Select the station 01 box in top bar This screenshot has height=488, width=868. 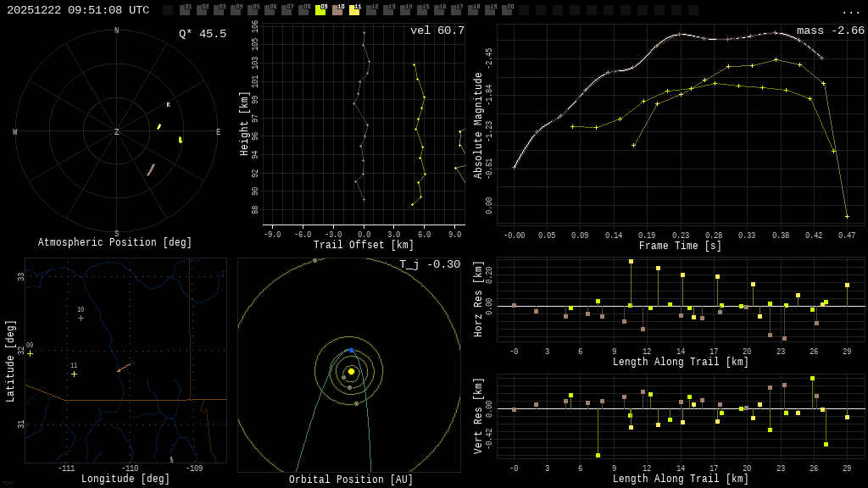coord(185,10)
